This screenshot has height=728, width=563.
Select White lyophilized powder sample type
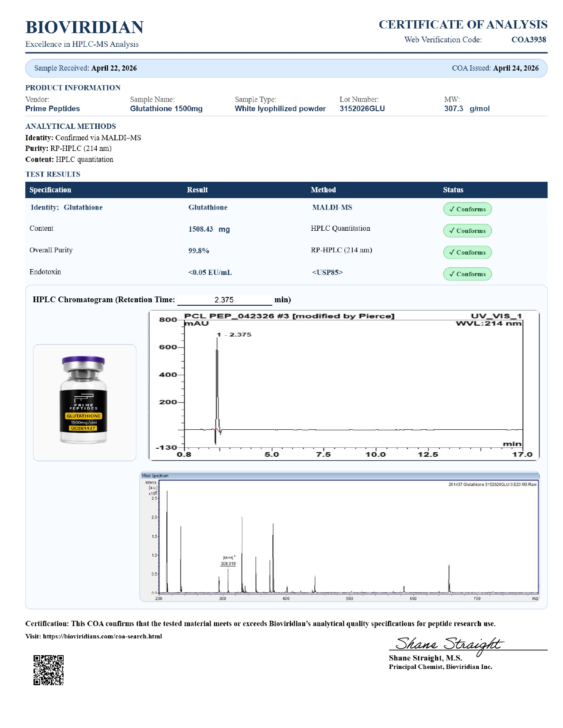(x=280, y=109)
